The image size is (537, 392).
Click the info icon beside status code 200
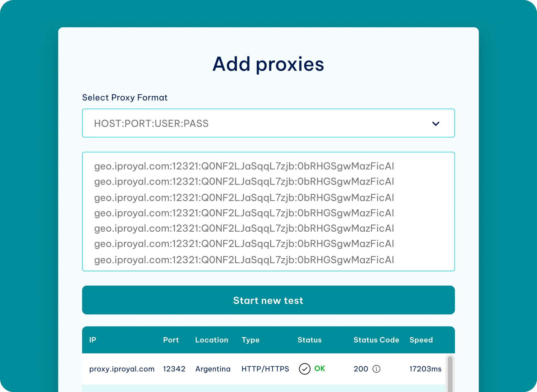(376, 369)
